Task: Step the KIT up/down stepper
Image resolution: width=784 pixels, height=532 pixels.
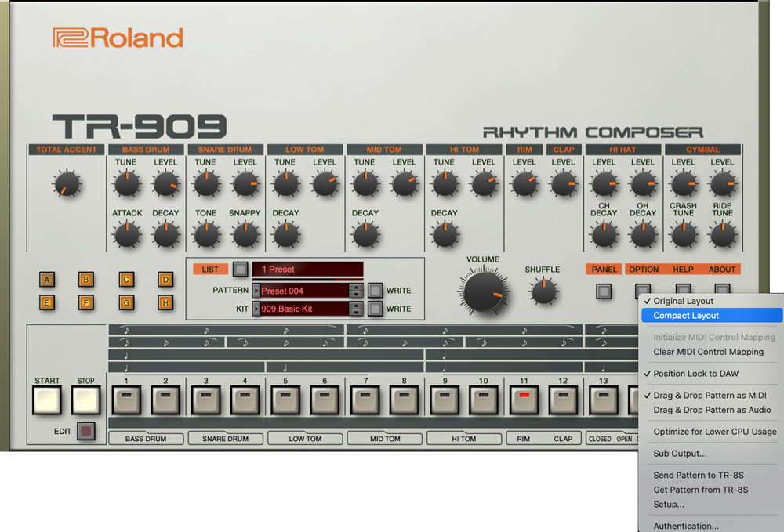Action: coord(356,309)
